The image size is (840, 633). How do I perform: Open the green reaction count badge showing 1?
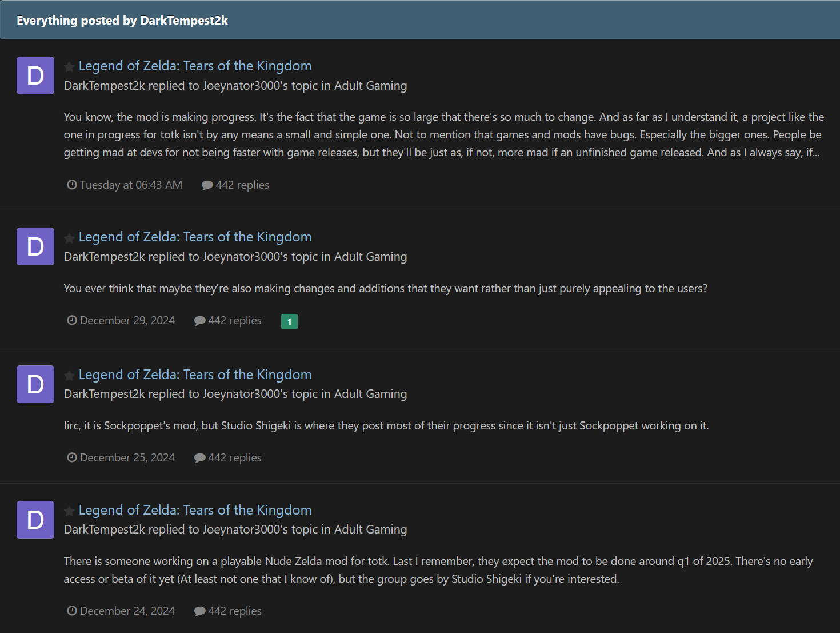[x=289, y=321]
